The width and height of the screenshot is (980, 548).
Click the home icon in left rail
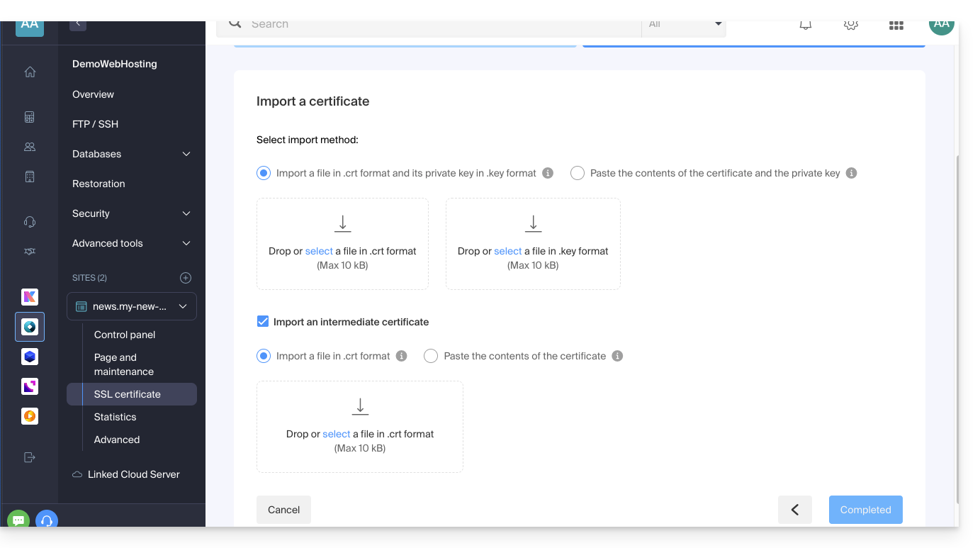pyautogui.click(x=30, y=72)
